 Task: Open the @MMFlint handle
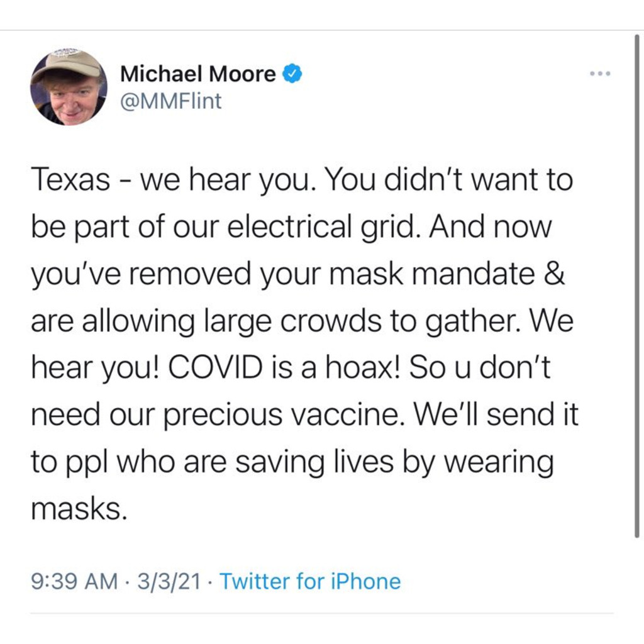coord(170,101)
